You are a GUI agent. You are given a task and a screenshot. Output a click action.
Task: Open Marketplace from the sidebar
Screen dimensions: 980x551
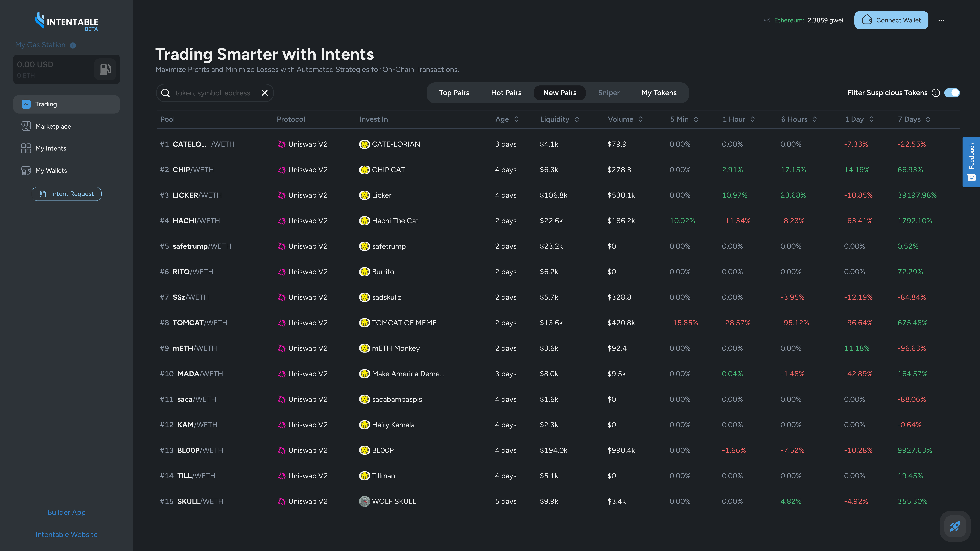pyautogui.click(x=67, y=126)
